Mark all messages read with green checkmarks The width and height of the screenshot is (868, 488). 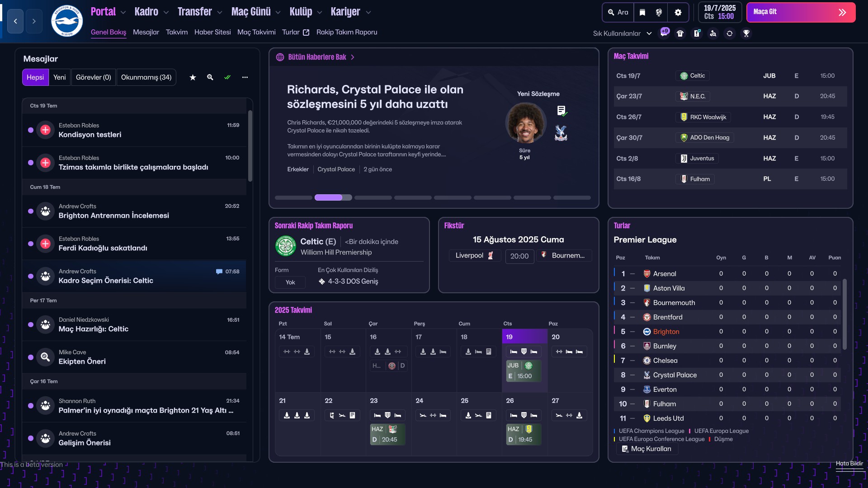(x=227, y=77)
